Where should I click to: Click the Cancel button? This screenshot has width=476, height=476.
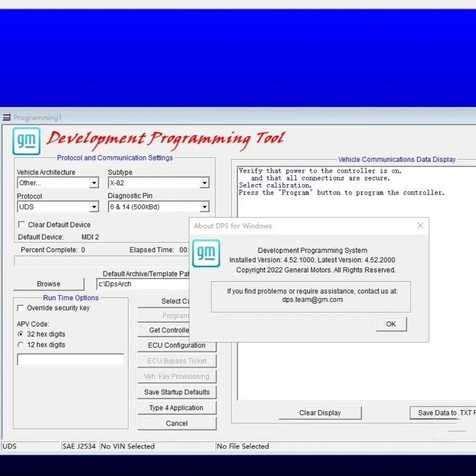click(x=177, y=424)
